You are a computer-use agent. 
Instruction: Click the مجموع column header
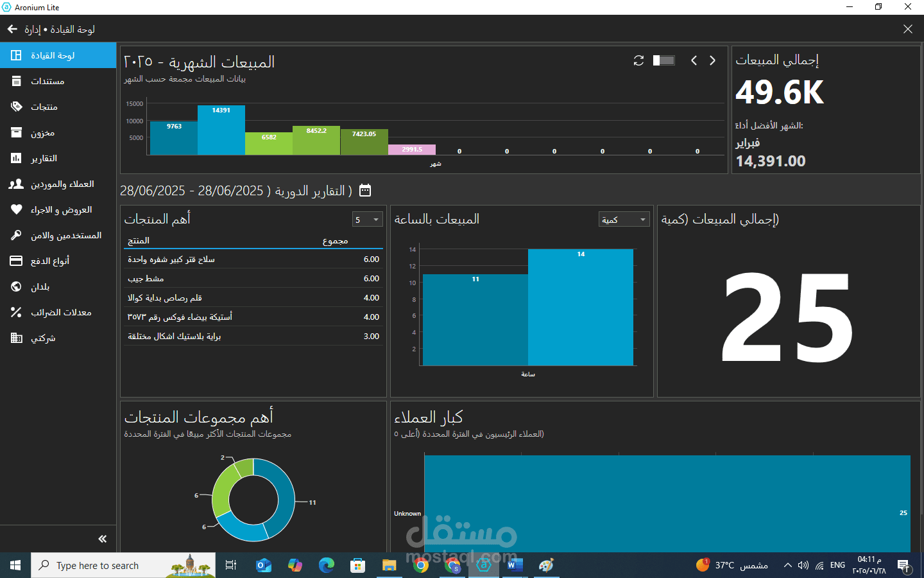coord(335,240)
